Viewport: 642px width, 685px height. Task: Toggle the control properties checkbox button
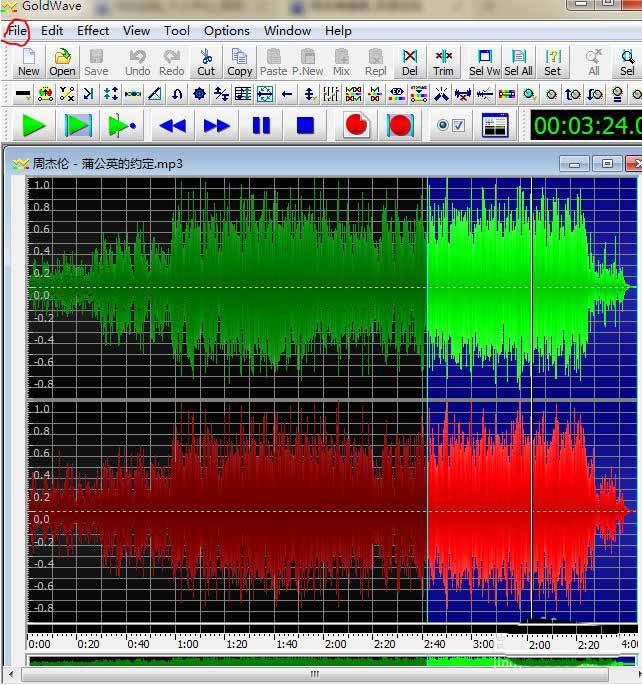point(450,126)
